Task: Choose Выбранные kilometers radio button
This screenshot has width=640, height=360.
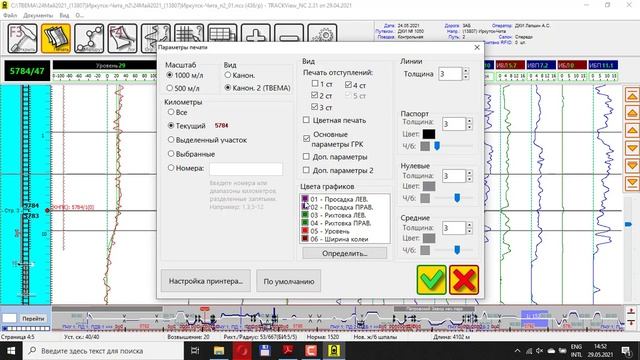Action: click(x=171, y=154)
